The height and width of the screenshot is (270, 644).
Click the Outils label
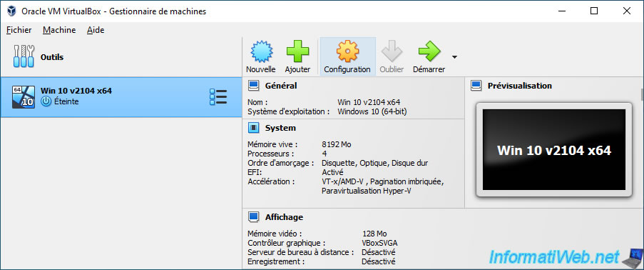tap(52, 57)
